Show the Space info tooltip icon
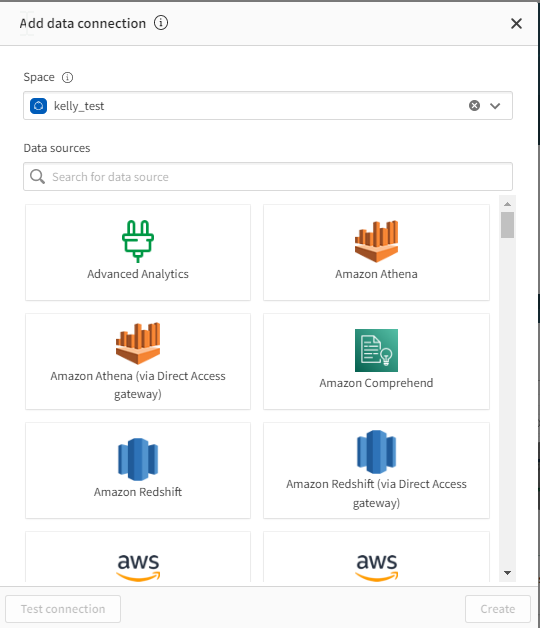 (x=67, y=77)
